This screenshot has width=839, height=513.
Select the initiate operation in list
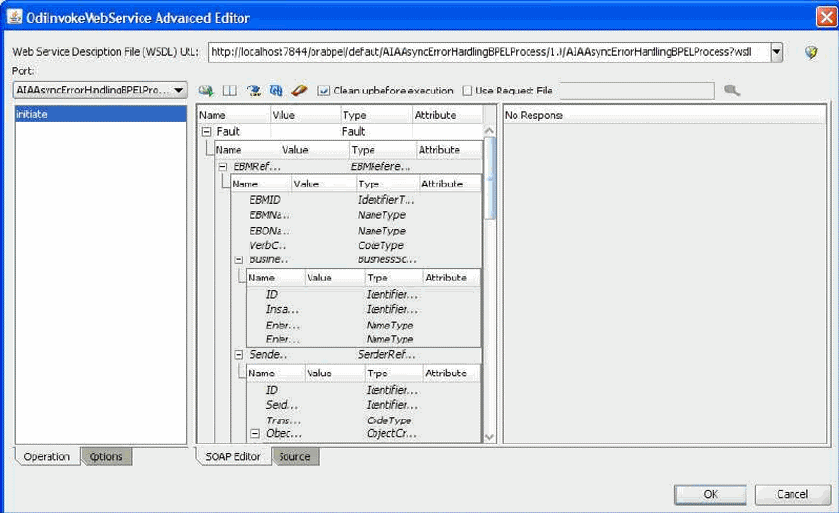tap(101, 114)
